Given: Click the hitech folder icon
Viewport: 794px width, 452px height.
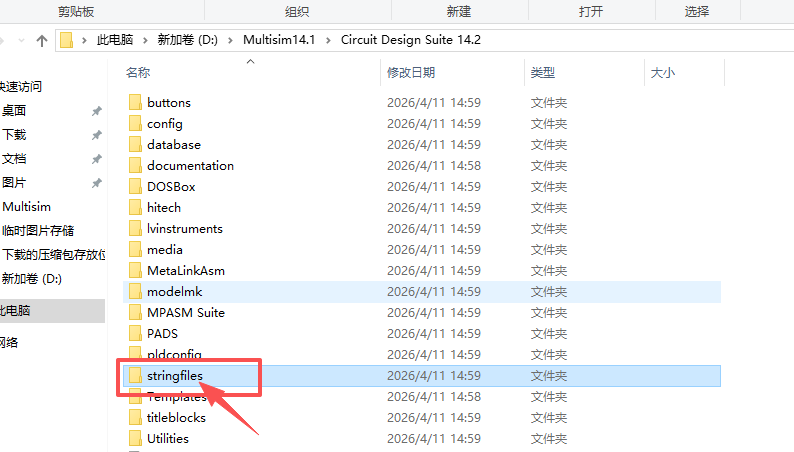Looking at the screenshot, I should point(135,208).
